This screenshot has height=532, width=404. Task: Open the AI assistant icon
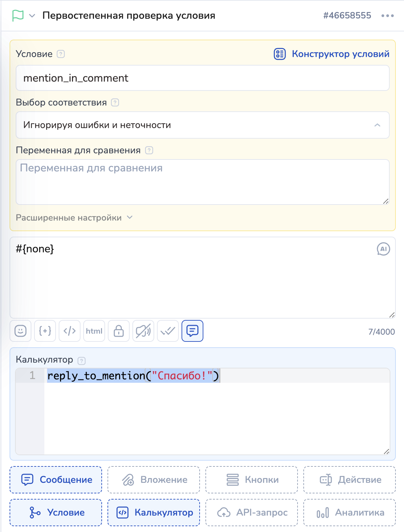(383, 249)
